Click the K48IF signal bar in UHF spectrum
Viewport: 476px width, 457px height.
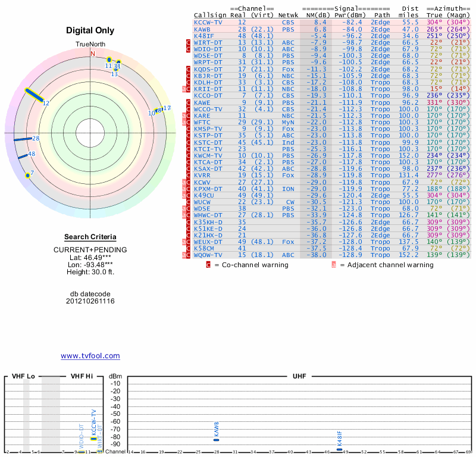click(x=339, y=449)
